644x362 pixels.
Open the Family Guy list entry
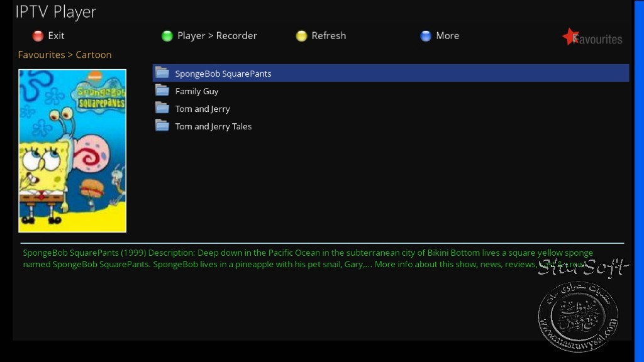point(391,91)
